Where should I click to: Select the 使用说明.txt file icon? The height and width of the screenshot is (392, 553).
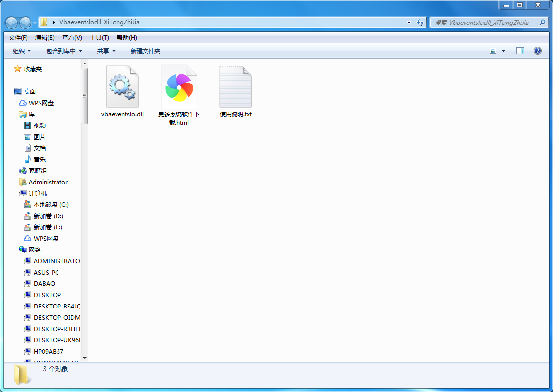[235, 86]
